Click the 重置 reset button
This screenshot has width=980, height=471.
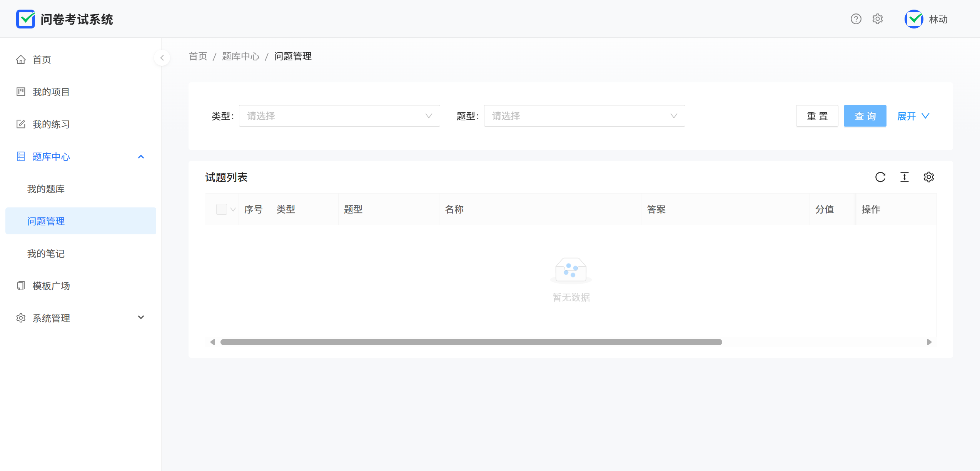[817, 116]
